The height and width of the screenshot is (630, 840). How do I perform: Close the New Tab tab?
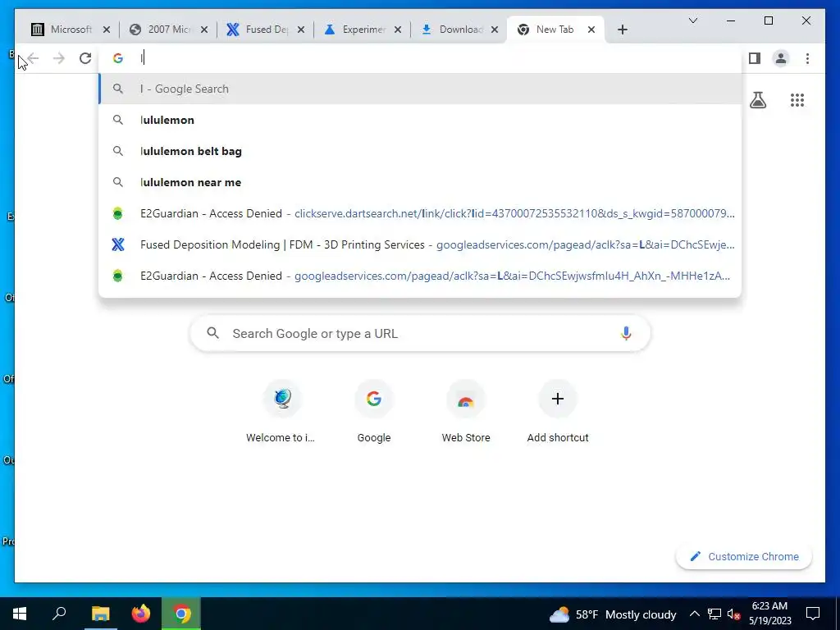591,30
